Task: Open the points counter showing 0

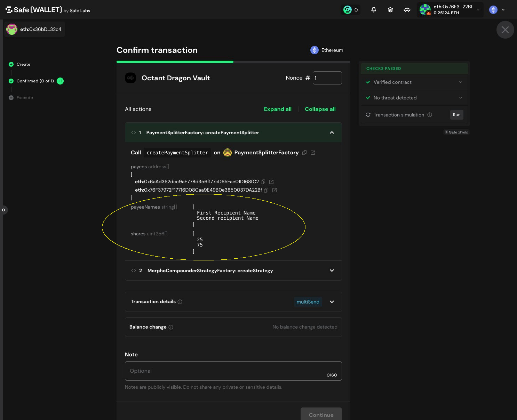Action: [351, 10]
